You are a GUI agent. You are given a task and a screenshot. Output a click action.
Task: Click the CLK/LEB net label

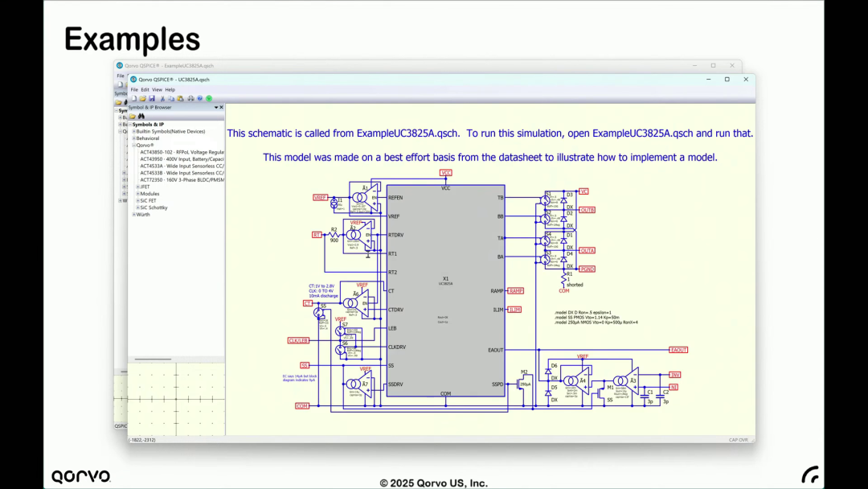coord(298,340)
